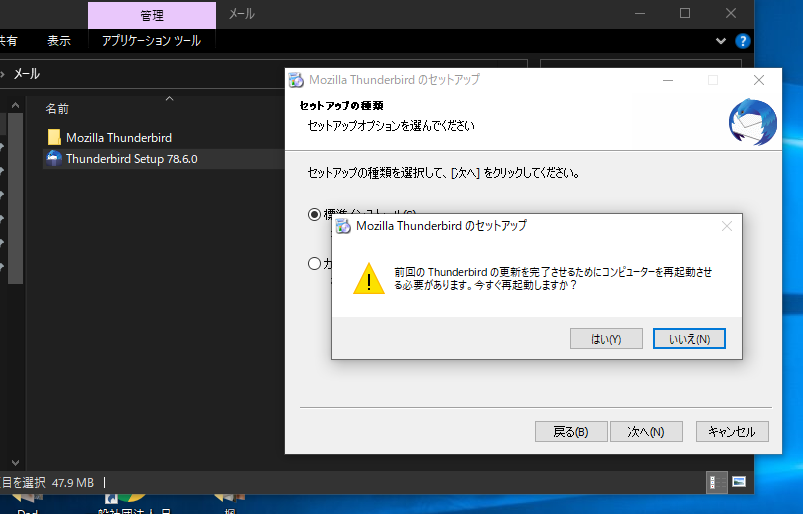Click setup wizard title bar installer icon
The height and width of the screenshot is (514, 803).
coord(297,80)
